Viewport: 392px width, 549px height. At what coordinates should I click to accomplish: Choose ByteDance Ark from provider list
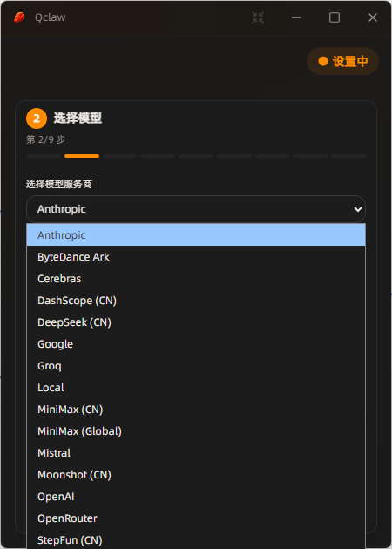click(196, 257)
